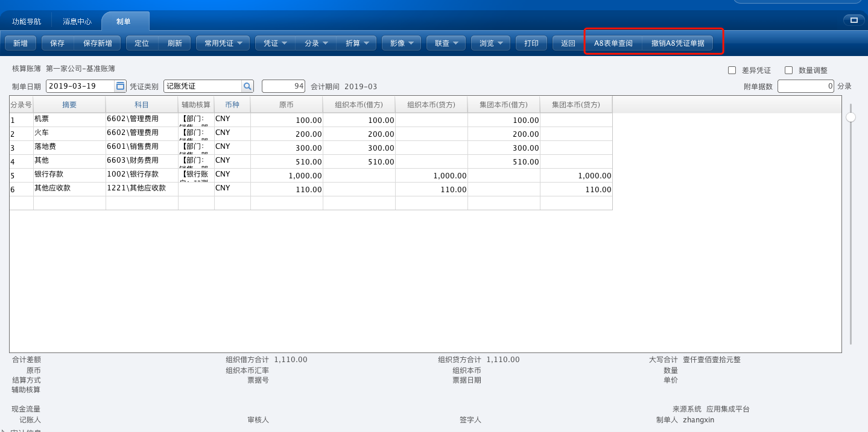Click the A8表单查阅 button
Screen dimensions: 868x432
point(613,43)
